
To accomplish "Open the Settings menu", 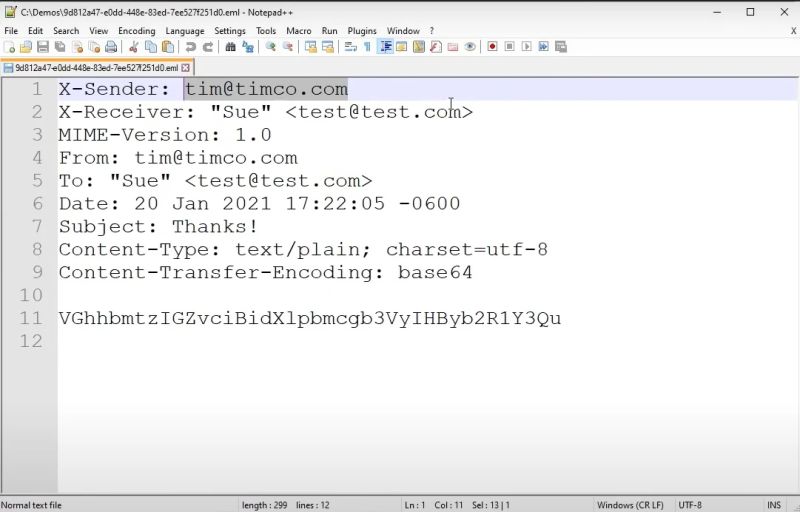I will [x=230, y=31].
